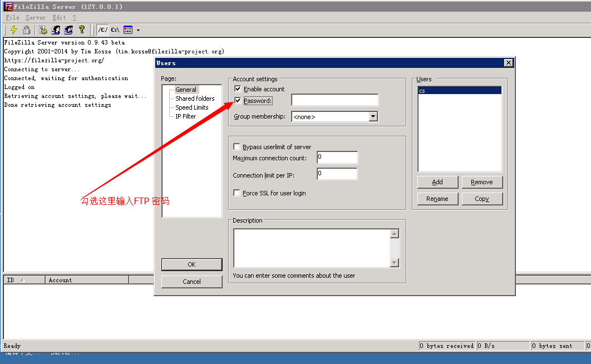Click the Cancel button

pos(192,282)
